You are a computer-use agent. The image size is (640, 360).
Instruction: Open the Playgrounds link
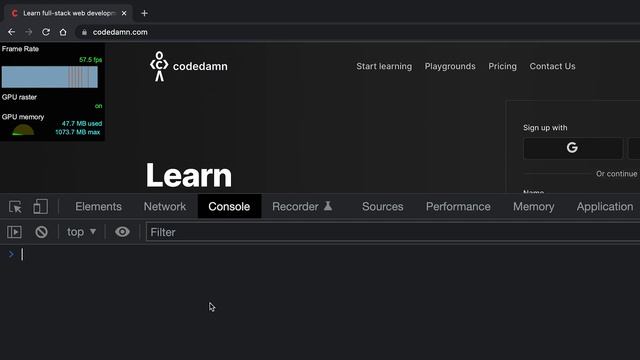(450, 66)
